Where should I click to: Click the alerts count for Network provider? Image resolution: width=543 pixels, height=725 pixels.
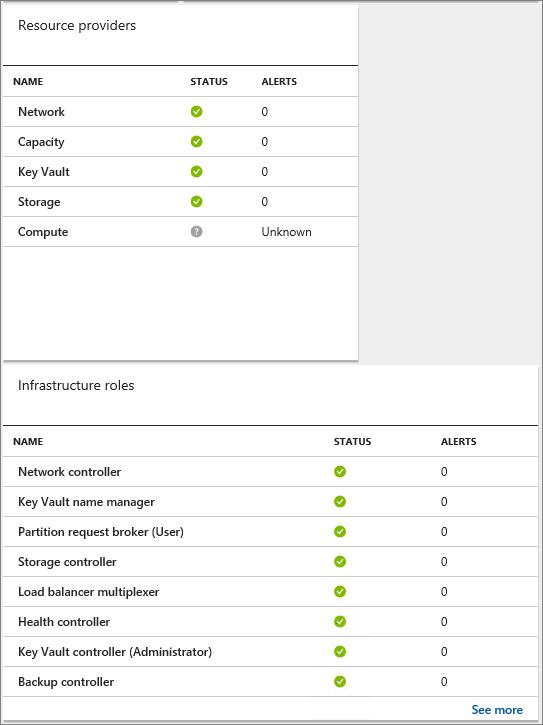[265, 111]
